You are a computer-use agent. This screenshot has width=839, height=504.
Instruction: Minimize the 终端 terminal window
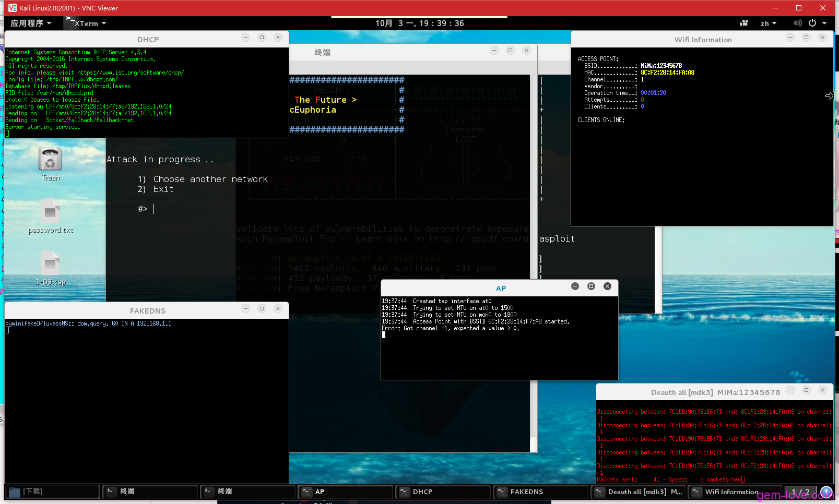pyautogui.click(x=494, y=51)
